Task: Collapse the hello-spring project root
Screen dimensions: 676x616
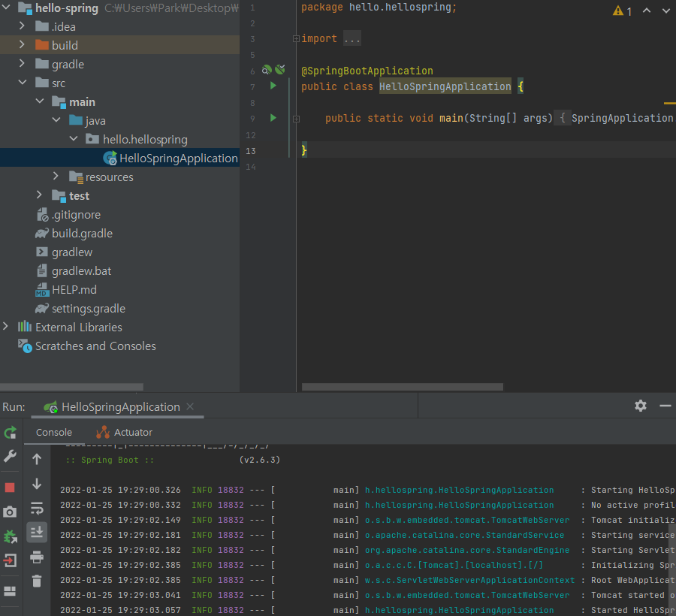Action: pyautogui.click(x=6, y=8)
